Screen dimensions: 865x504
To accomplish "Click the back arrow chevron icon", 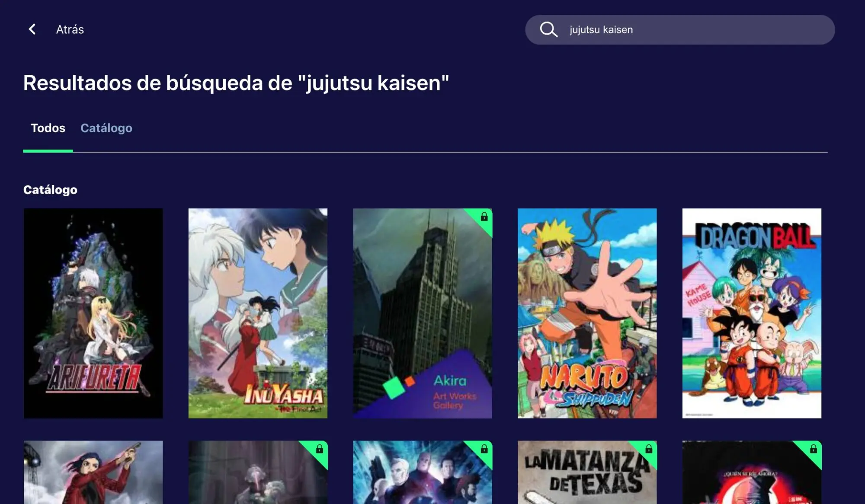I will coord(32,29).
